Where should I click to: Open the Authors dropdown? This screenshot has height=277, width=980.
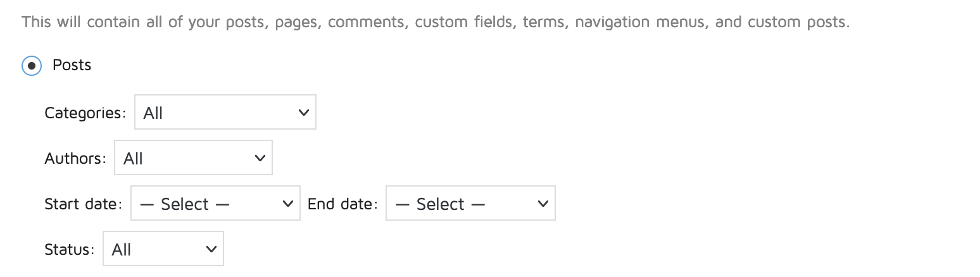[192, 158]
